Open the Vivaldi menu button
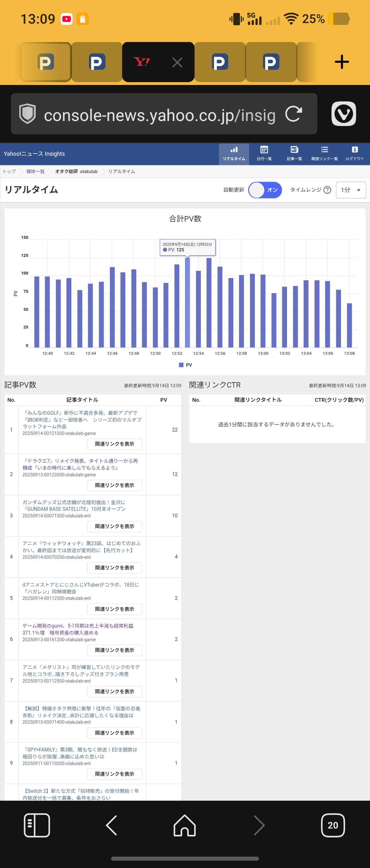Viewport: 370px width, 868px height. (x=344, y=114)
